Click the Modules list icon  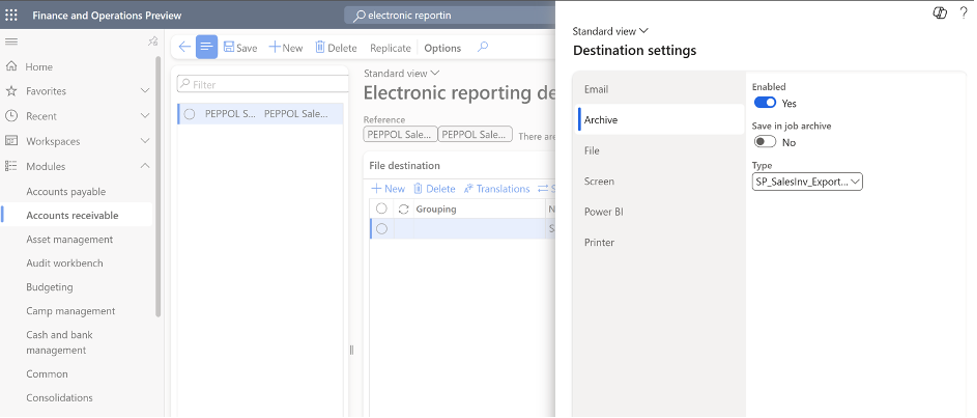click(x=11, y=166)
